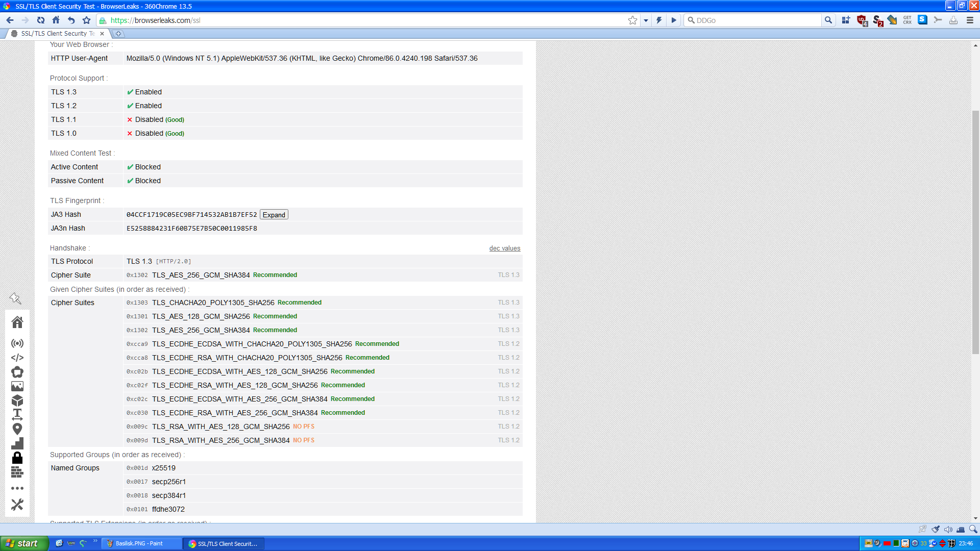Screen dimensions: 980x551
Task: Expand the bookmark star dropdown arrow
Action: [646, 20]
